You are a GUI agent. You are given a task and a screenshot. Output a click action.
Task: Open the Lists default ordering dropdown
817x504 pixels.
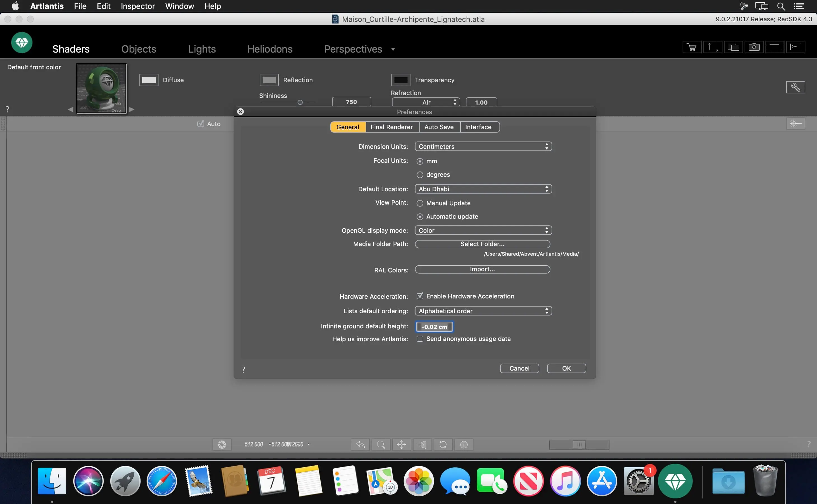point(482,310)
